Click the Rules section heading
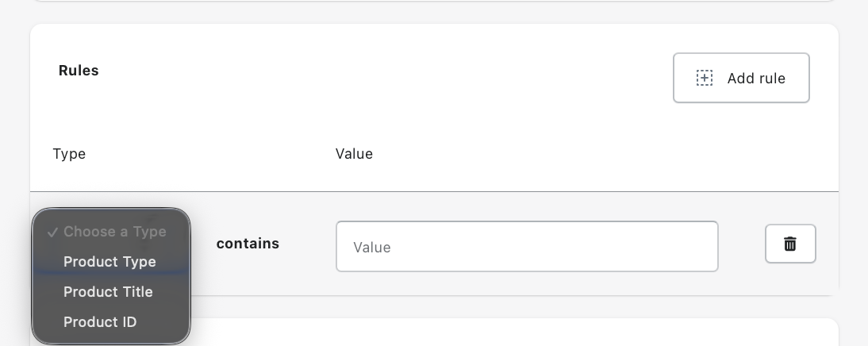868x346 pixels. pos(79,71)
